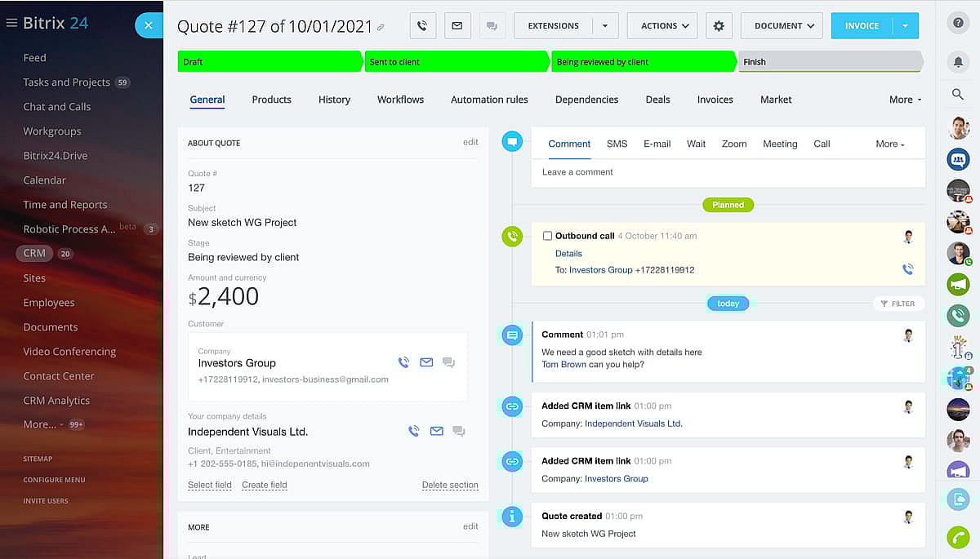Open CRM in the left sidebar
This screenshot has width=980, height=559.
(x=34, y=253)
